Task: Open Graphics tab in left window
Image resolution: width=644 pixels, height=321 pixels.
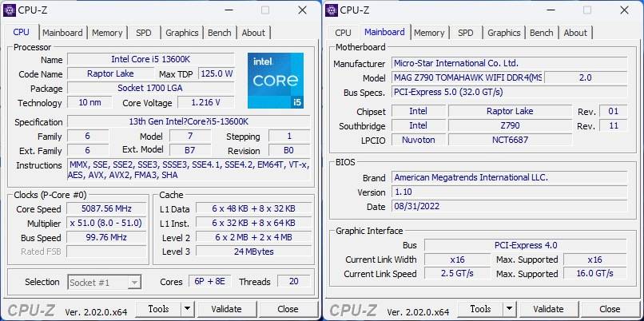Action: tap(182, 33)
